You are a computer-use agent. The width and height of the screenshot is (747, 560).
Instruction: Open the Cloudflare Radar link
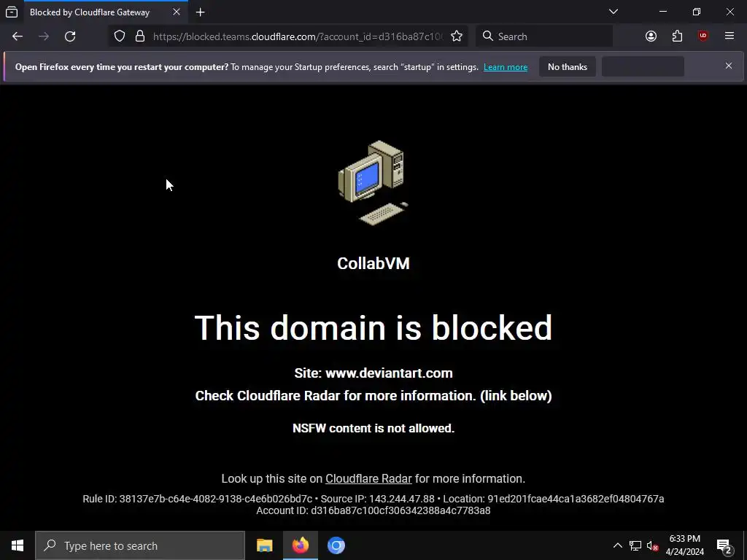click(x=368, y=478)
